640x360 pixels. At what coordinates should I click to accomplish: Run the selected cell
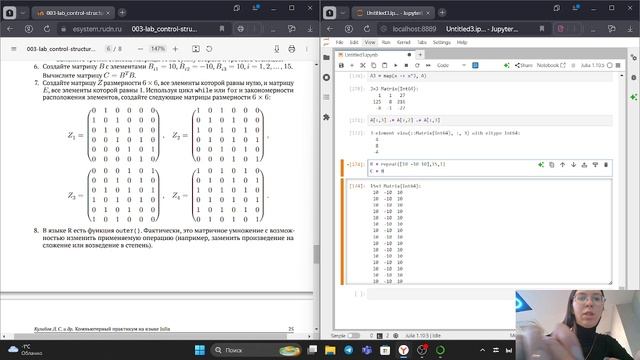[x=395, y=65]
